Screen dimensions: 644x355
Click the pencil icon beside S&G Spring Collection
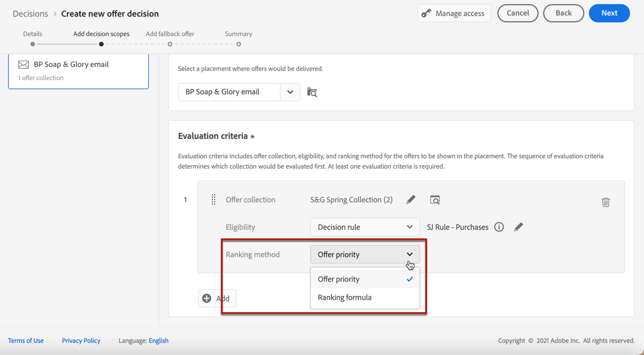click(411, 200)
